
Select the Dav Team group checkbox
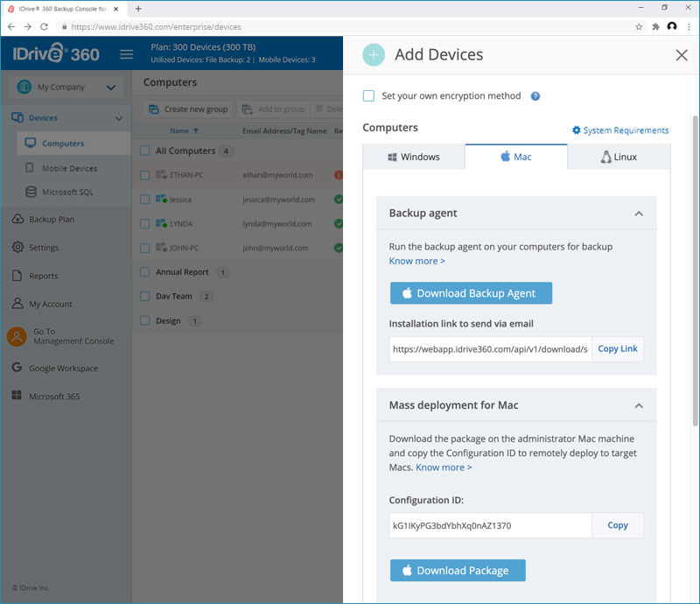144,296
